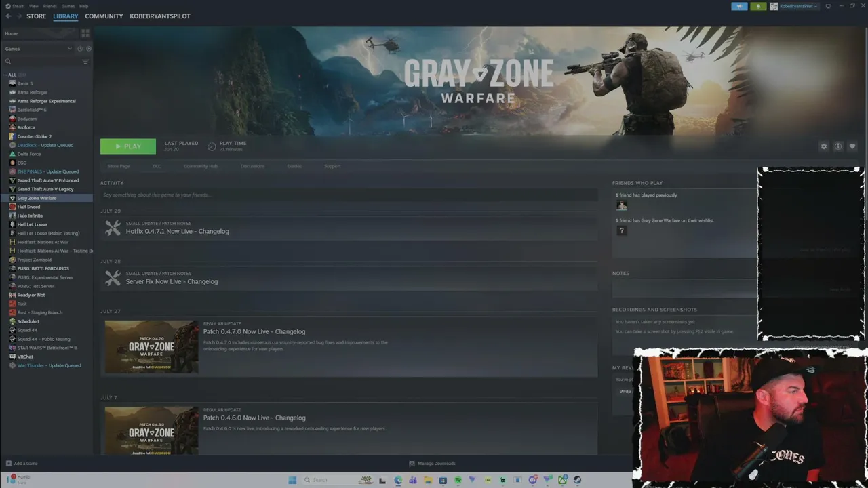Screen dimensions: 868x488
Task: Open the Discussions link
Action: [252, 166]
